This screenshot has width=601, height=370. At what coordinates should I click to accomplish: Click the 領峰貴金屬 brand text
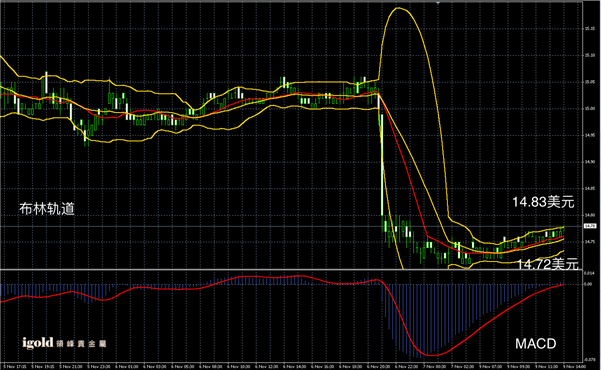[81, 344]
